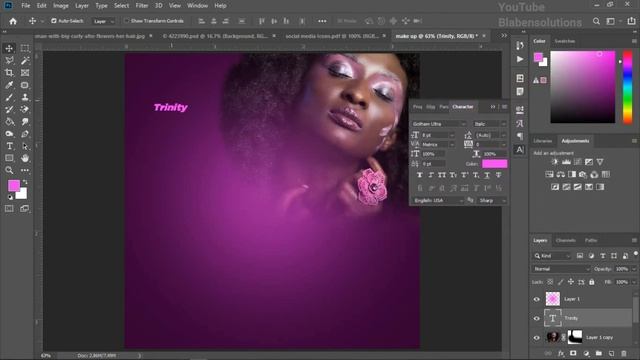Open the Italic font style dropdown

pyautogui.click(x=489, y=124)
